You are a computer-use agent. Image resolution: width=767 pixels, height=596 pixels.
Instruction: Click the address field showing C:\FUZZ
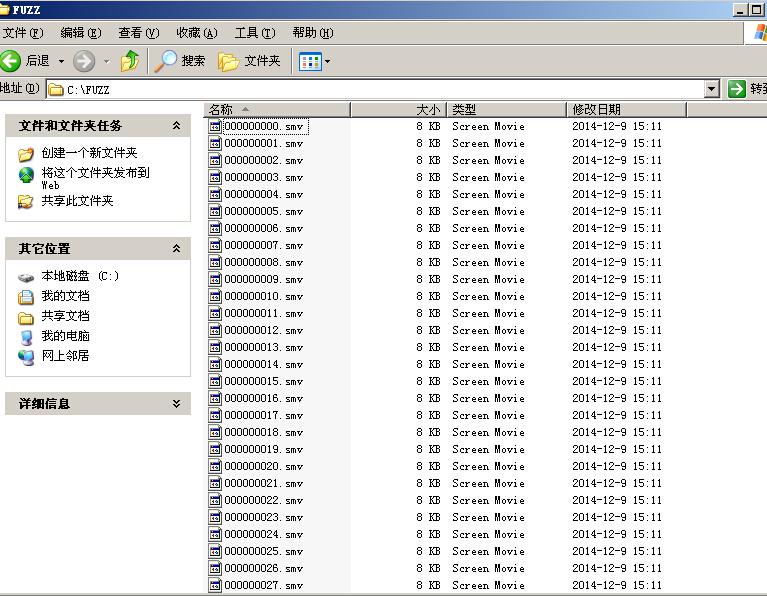pyautogui.click(x=375, y=90)
